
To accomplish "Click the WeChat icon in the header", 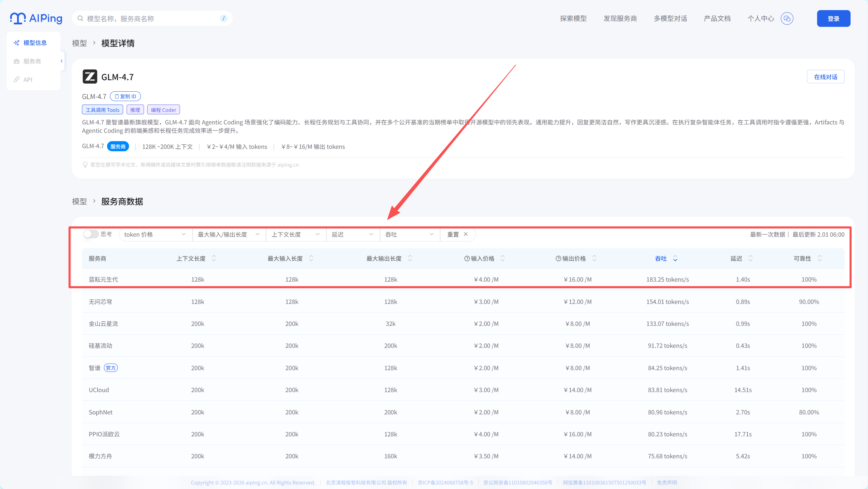I will (787, 18).
